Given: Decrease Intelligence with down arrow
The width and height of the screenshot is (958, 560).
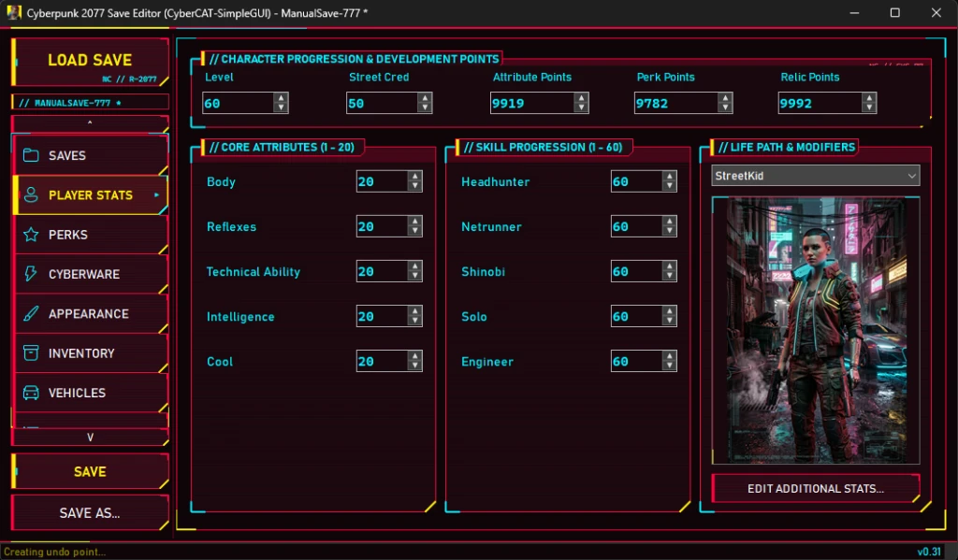Looking at the screenshot, I should click(414, 322).
